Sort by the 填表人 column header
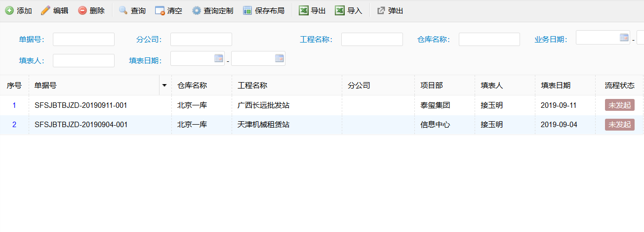The height and width of the screenshot is (232, 644). pos(505,86)
